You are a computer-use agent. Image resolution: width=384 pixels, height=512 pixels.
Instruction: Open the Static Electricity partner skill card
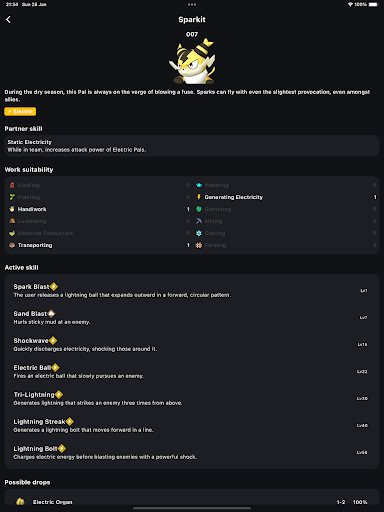tap(192, 146)
